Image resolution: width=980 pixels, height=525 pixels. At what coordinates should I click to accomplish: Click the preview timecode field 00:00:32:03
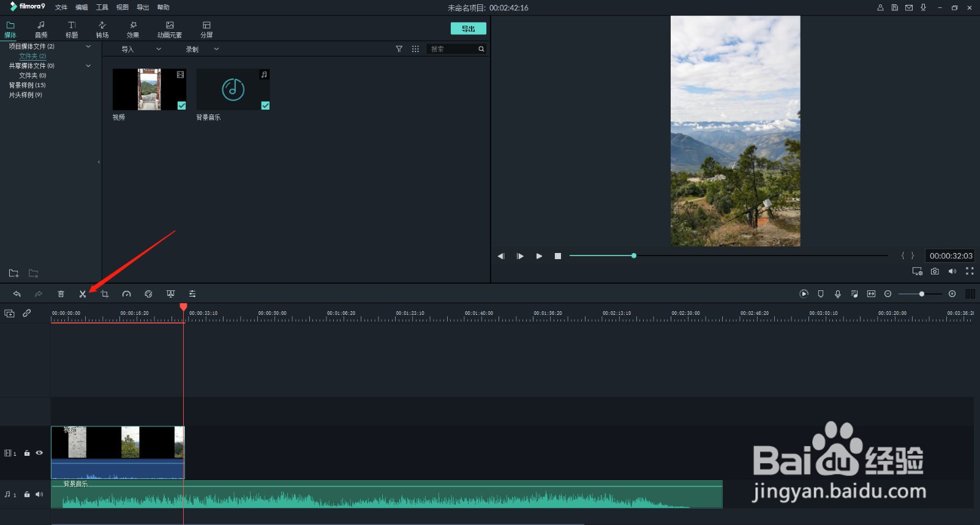(951, 256)
